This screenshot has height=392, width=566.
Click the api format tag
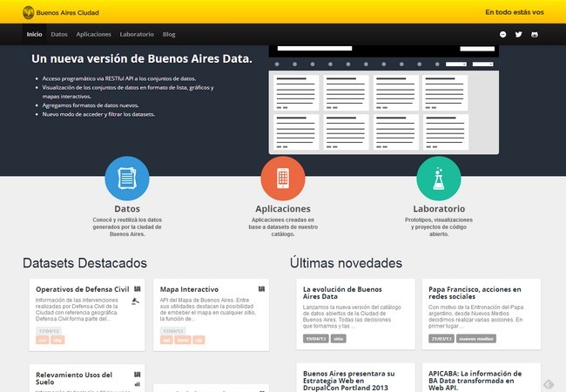(x=166, y=340)
